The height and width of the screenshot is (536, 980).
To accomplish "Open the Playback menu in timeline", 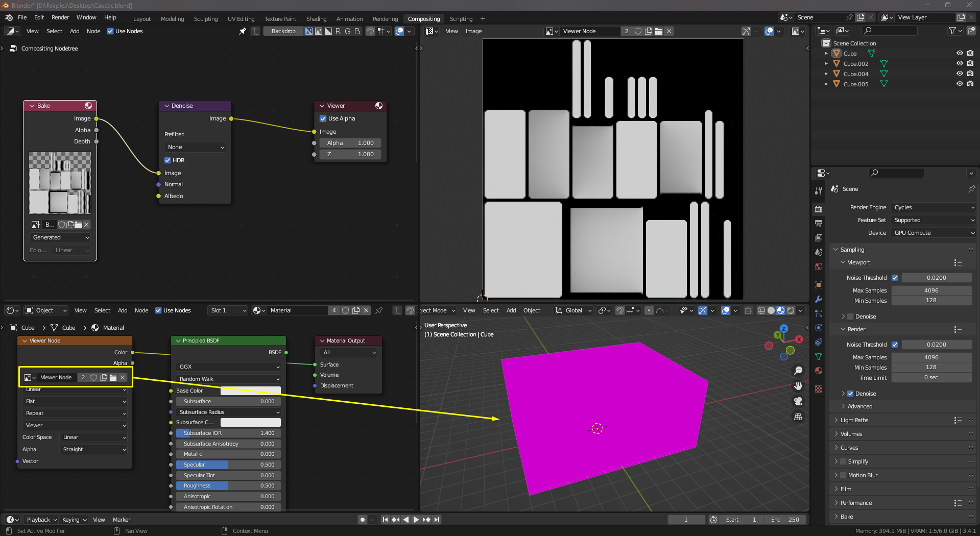I will coord(41,520).
